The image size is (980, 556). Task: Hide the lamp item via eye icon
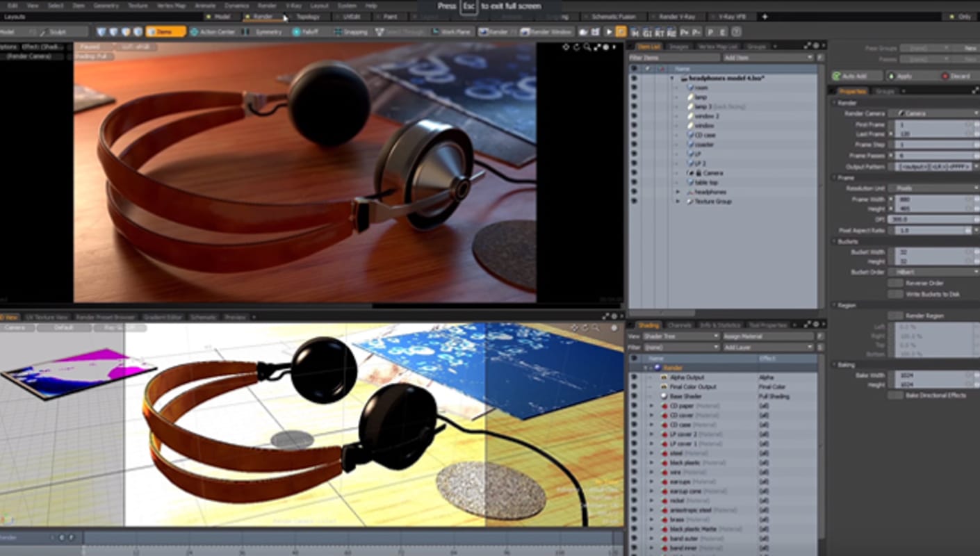(633, 97)
